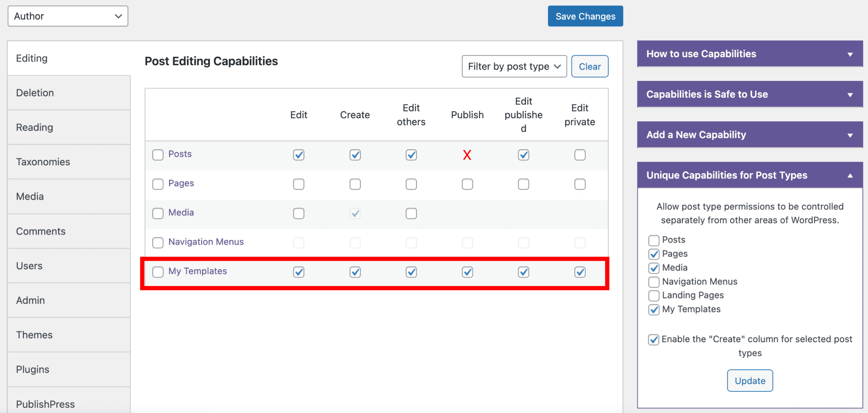
Task: Uncheck Edit private for My Templates
Action: [580, 272]
